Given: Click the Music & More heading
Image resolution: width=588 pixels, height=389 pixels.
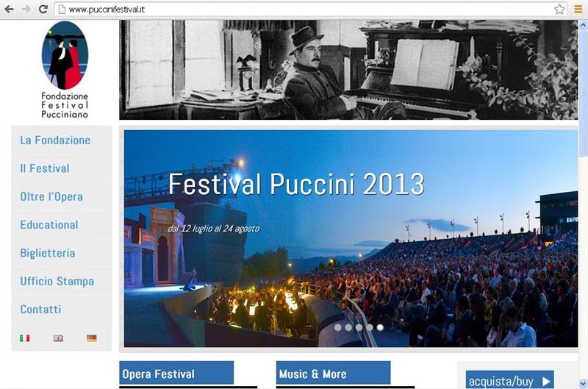Looking at the screenshot, I should tap(333, 374).
